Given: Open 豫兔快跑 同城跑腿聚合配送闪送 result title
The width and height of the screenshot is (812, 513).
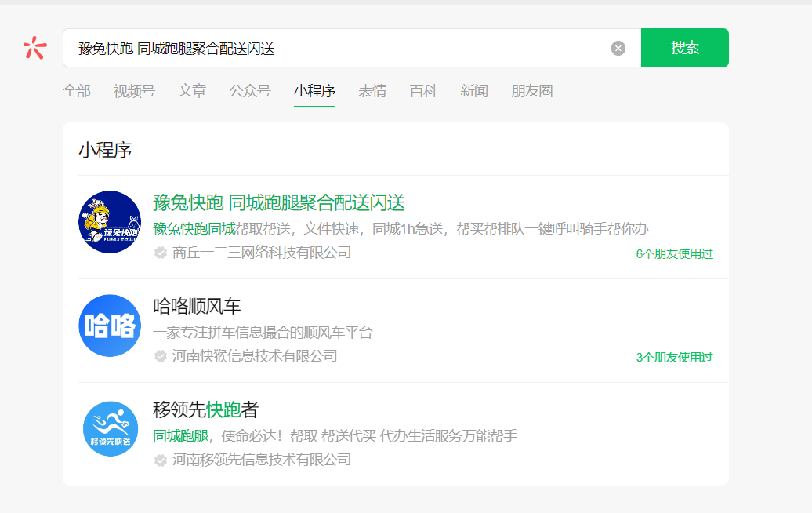Looking at the screenshot, I should coord(278,202).
